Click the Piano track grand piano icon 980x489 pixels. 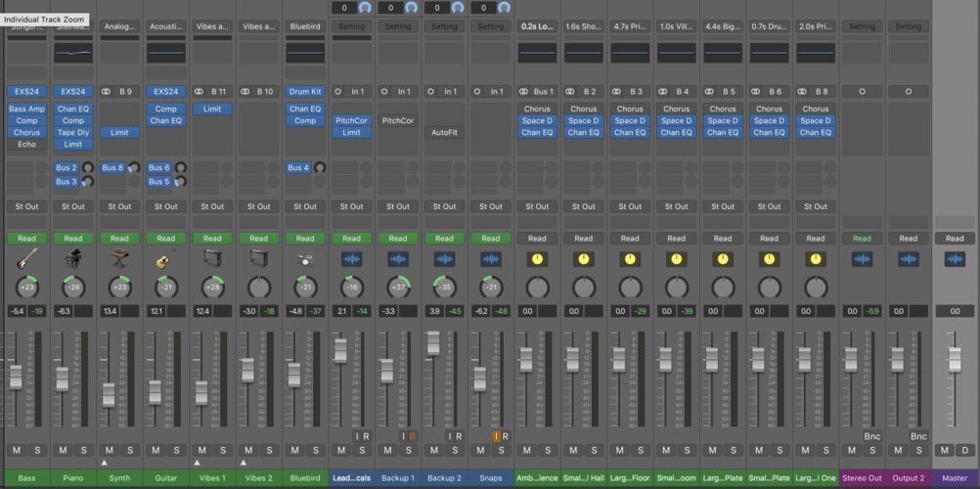pos(72,259)
